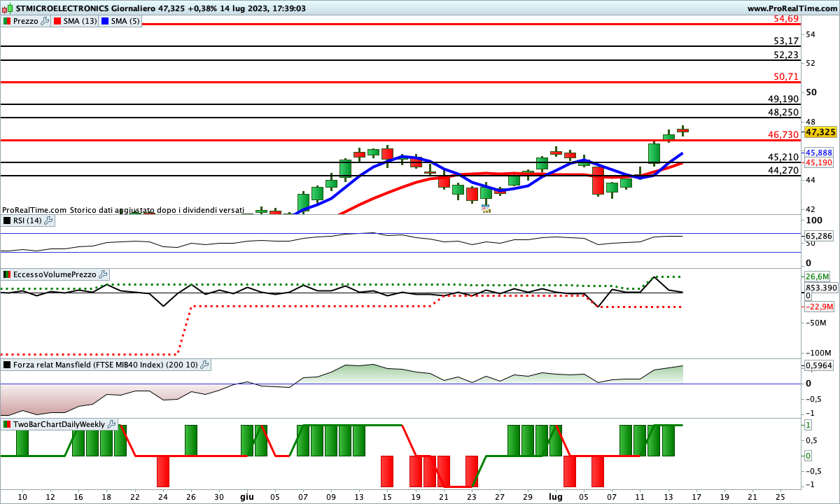Click the 853.390 volume value

point(820,288)
